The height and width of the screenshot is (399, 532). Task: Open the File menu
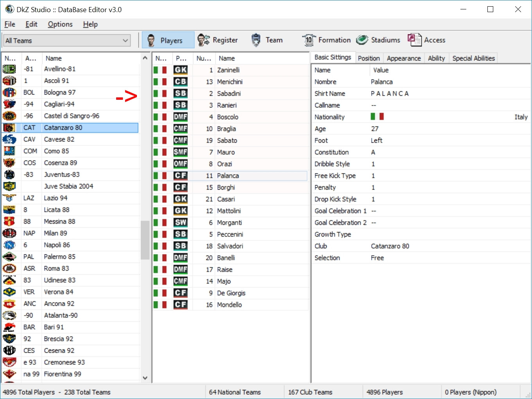coord(10,24)
